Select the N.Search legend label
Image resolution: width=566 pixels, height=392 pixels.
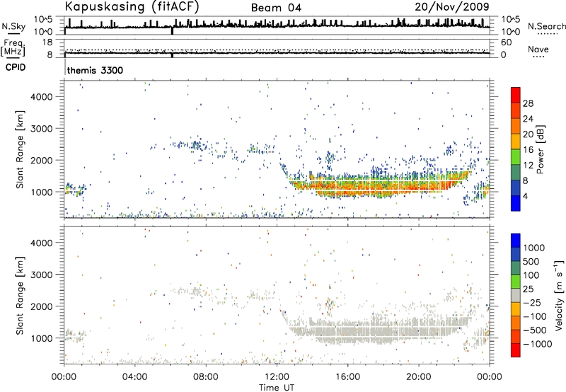(x=546, y=26)
